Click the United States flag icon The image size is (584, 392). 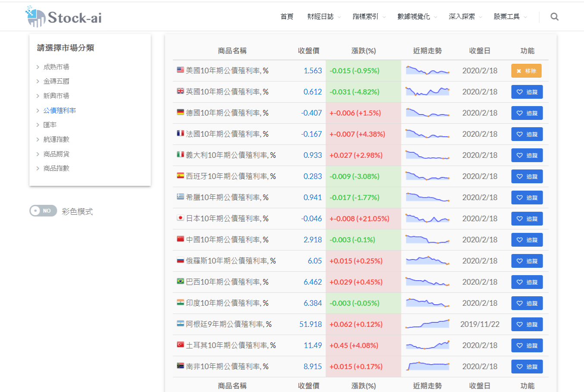[x=180, y=70]
